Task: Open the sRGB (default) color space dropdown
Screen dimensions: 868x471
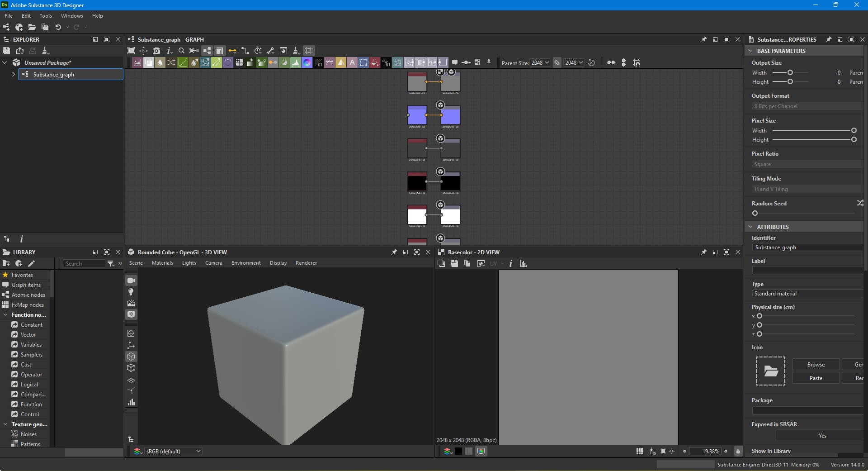Action: (173, 451)
